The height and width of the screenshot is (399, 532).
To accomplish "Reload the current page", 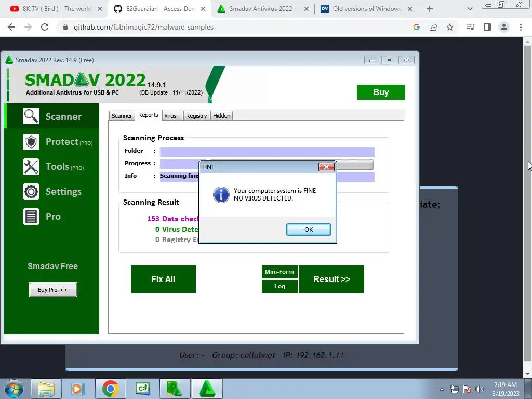I will pos(45,27).
